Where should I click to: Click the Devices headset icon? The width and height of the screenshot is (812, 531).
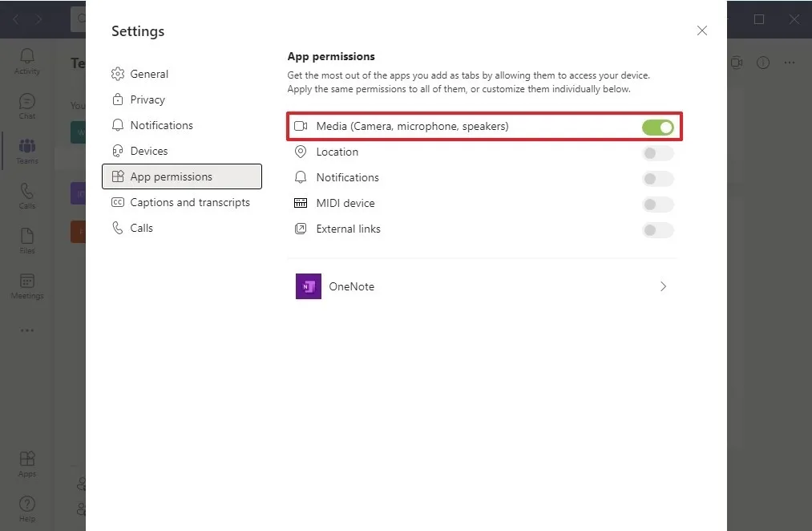click(x=118, y=151)
